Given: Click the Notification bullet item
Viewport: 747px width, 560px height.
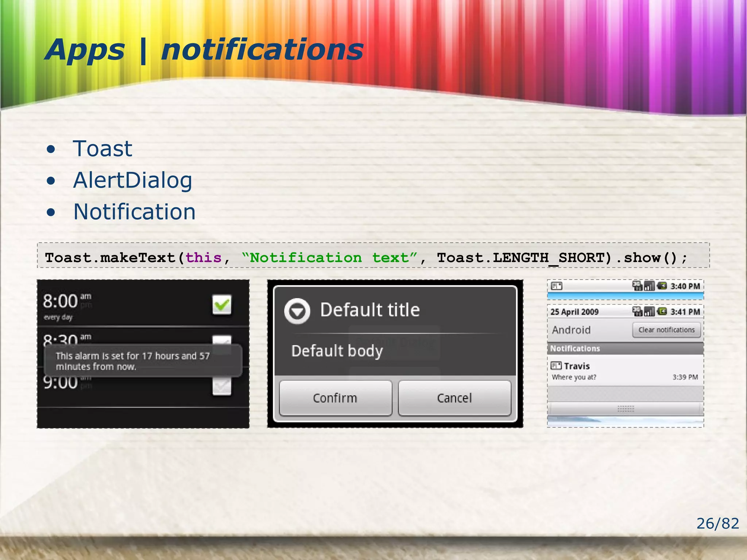Looking at the screenshot, I should [135, 211].
